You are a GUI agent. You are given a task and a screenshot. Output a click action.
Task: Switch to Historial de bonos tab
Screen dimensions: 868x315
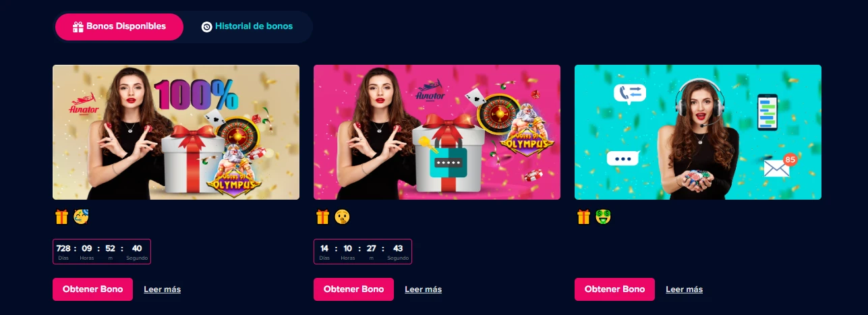click(248, 27)
